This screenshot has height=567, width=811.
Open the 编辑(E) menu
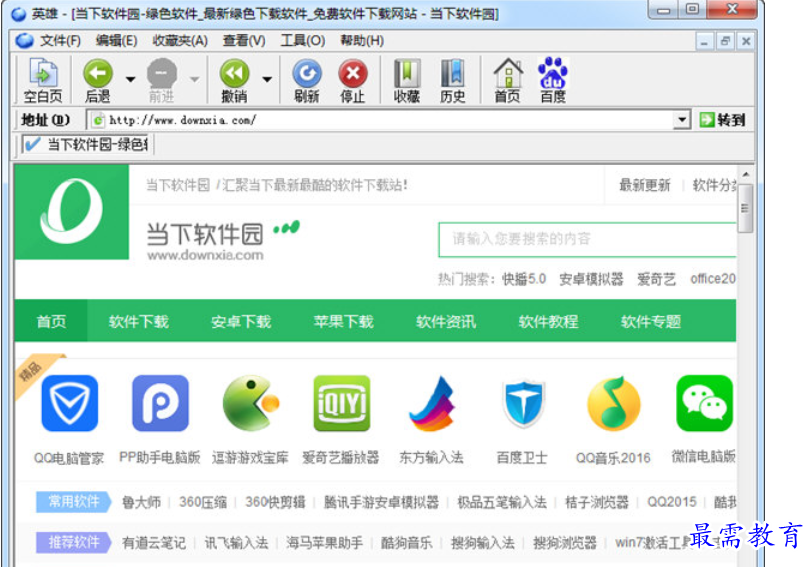[116, 40]
